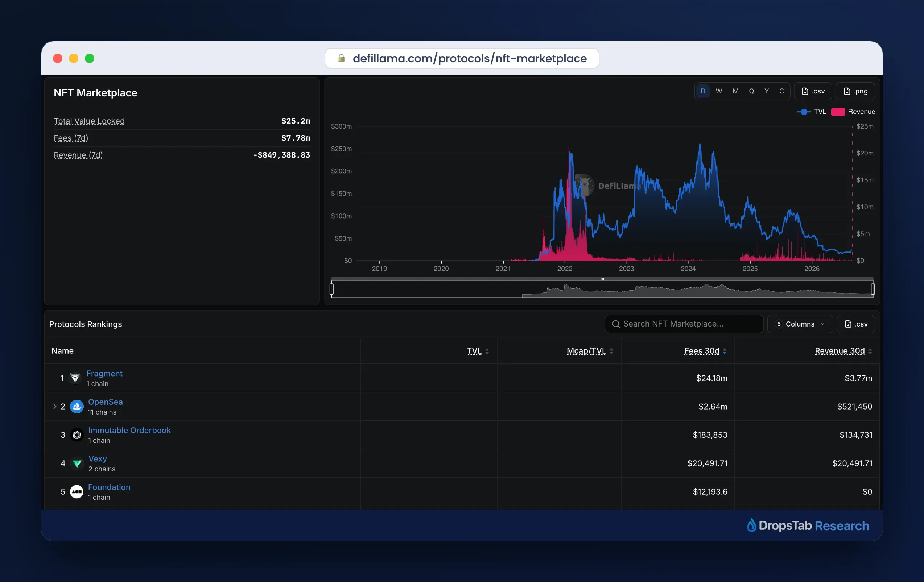The width and height of the screenshot is (924, 582).
Task: Click the Protocols Rankings heading
Action: 86,324
